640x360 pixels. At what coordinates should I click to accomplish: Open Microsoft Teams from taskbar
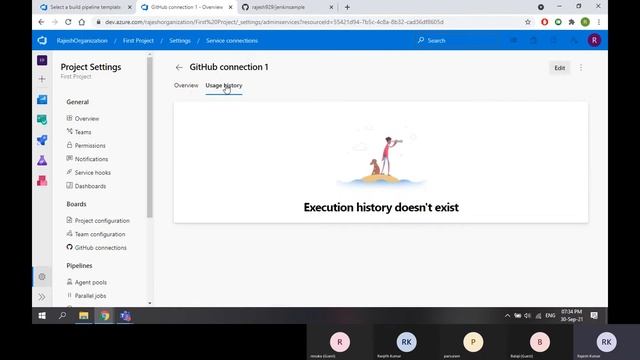(125, 316)
